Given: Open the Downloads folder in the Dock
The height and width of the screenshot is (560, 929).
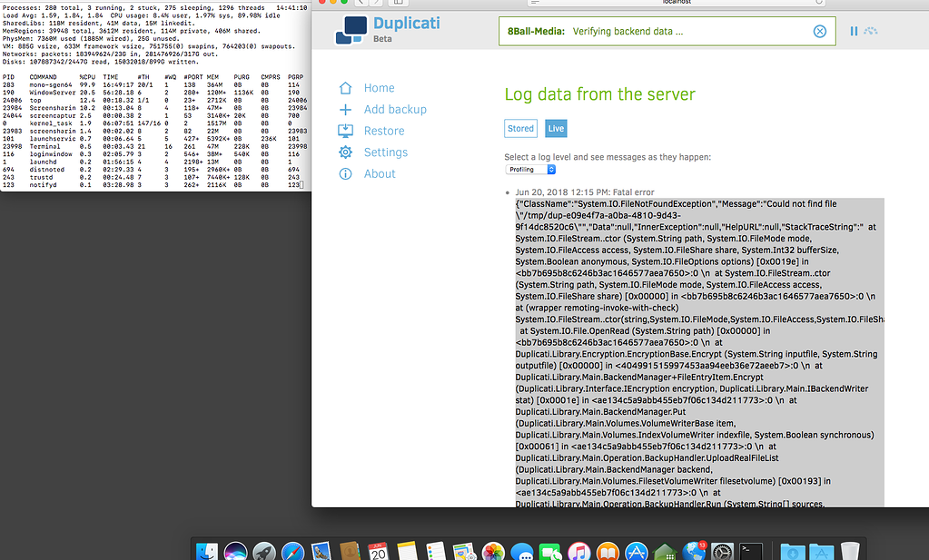Looking at the screenshot, I should (792, 551).
